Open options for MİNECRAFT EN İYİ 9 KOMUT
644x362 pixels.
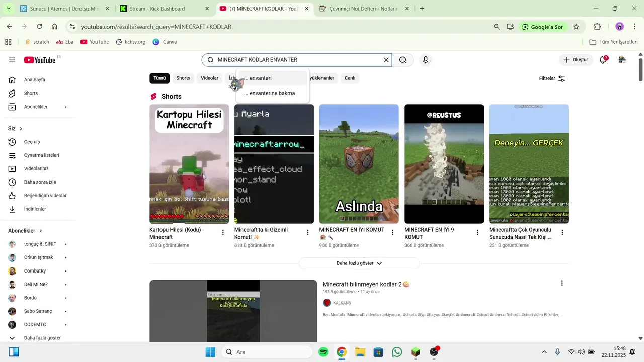[477, 232]
